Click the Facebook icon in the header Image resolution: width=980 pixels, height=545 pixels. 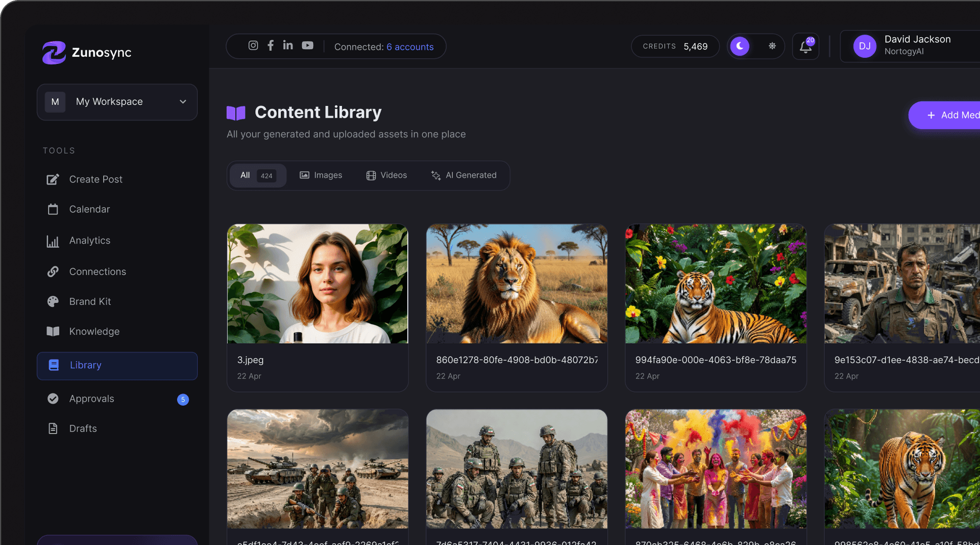coord(271,46)
